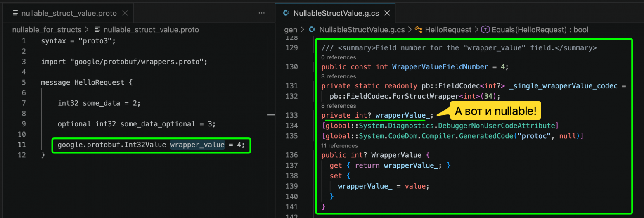Select the highlighted wrapper_value word on line 11

click(x=197, y=145)
